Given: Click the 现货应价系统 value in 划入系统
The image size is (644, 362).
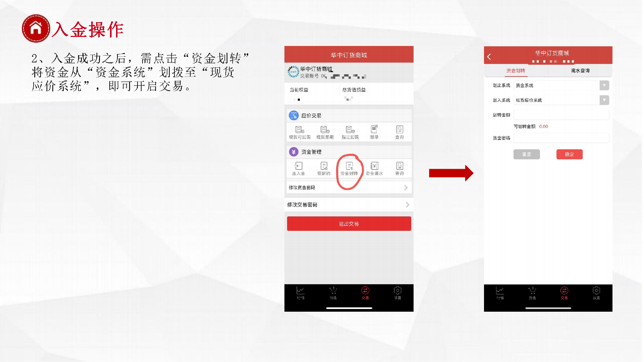Looking at the screenshot, I should 529,100.
